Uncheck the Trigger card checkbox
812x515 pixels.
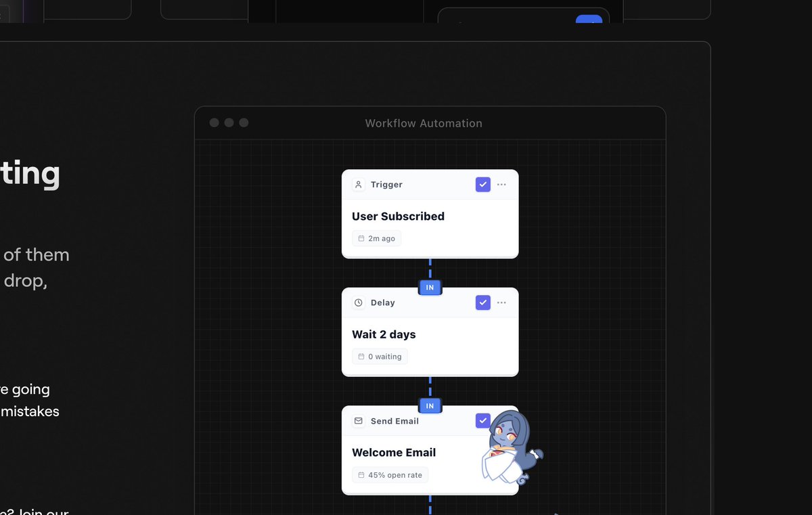(x=482, y=185)
